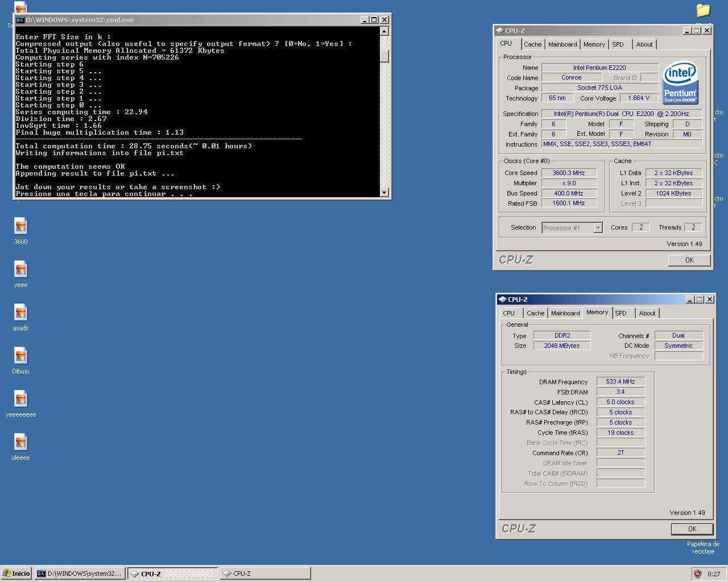
Task: Click the Bus Speed value 400.0 MHz
Action: (x=569, y=193)
